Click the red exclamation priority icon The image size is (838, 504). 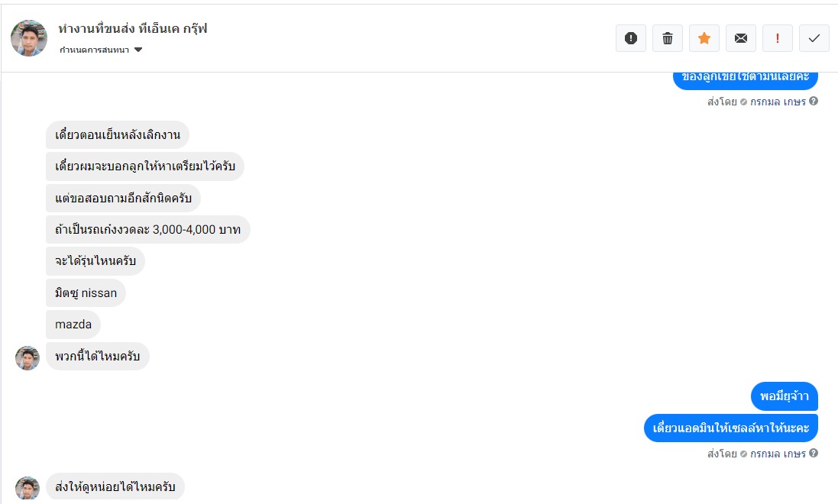coord(778,38)
